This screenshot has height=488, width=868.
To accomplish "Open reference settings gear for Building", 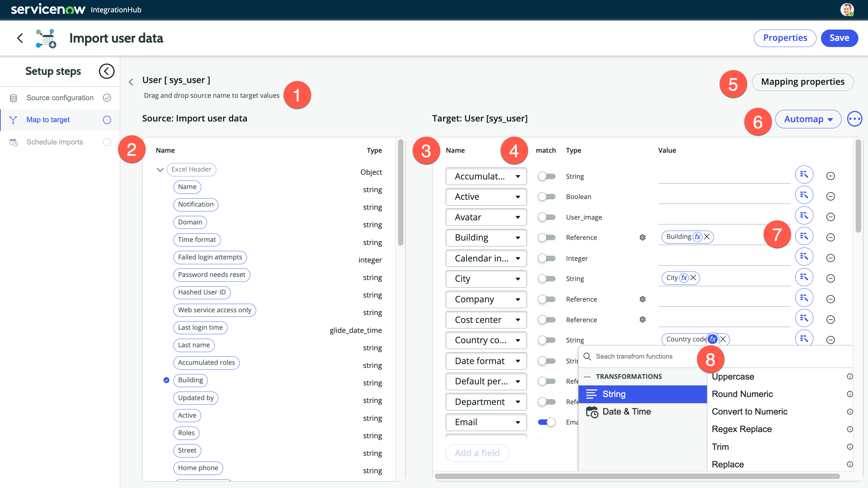I will (x=643, y=237).
